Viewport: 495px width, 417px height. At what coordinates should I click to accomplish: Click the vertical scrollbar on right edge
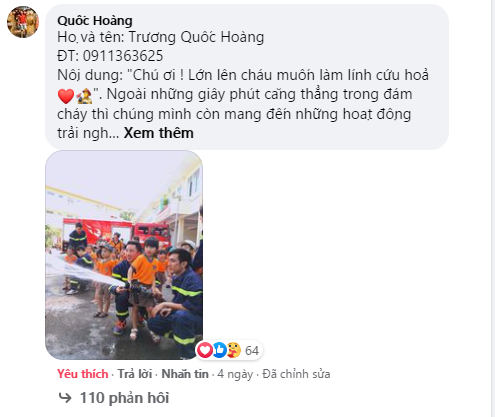tap(493, 208)
